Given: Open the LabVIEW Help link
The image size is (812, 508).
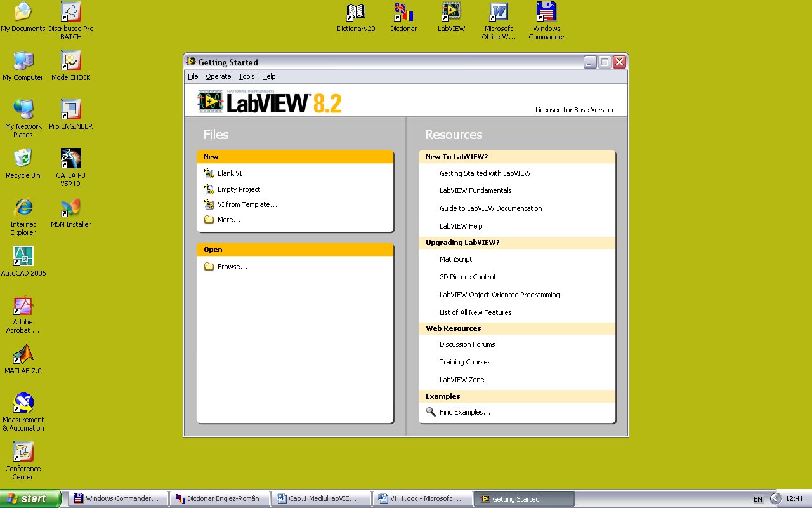Looking at the screenshot, I should (461, 226).
